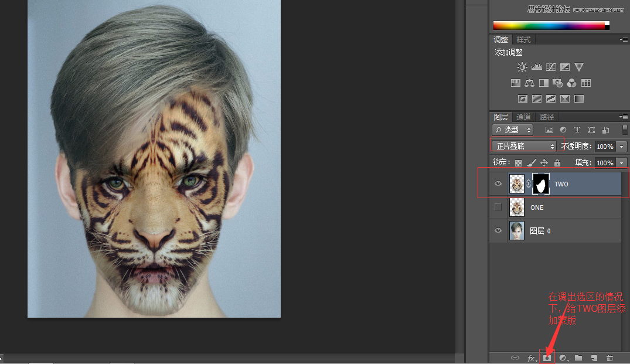Create a new layer
This screenshot has width=630, height=364.
(594, 358)
